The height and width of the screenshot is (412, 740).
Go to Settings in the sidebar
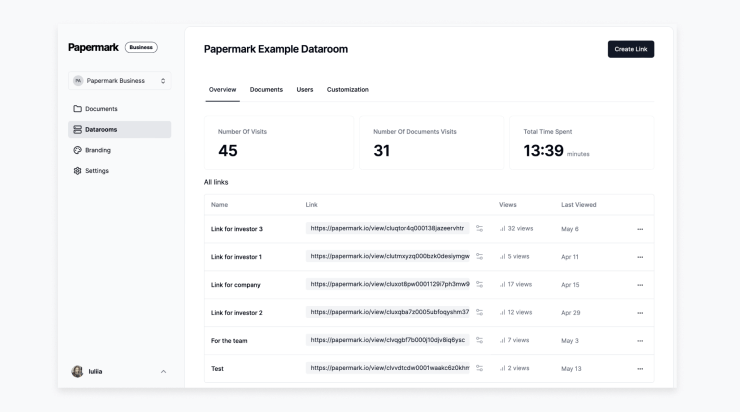tap(119, 170)
